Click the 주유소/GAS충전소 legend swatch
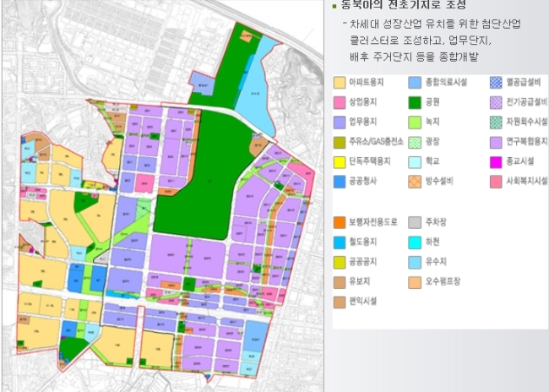This screenshot has width=549, height=392. pyautogui.click(x=340, y=142)
